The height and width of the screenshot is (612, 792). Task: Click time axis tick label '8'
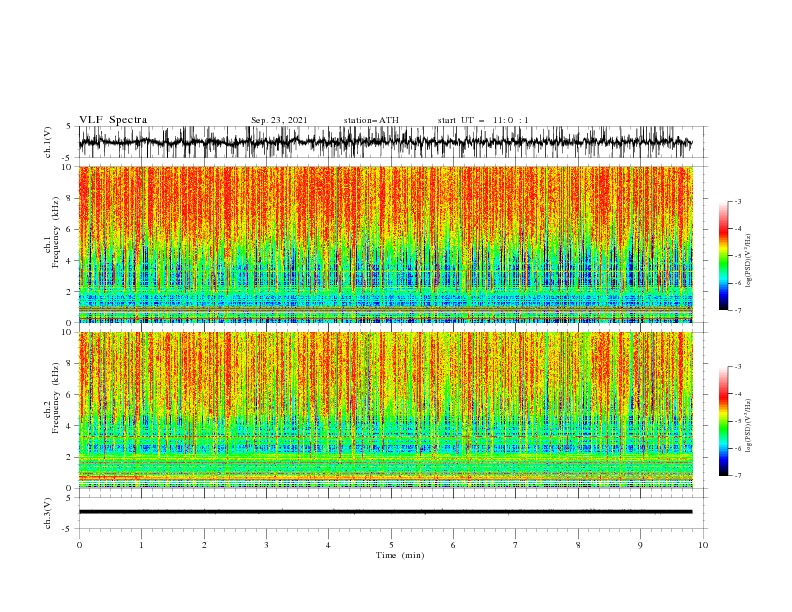[x=578, y=545]
